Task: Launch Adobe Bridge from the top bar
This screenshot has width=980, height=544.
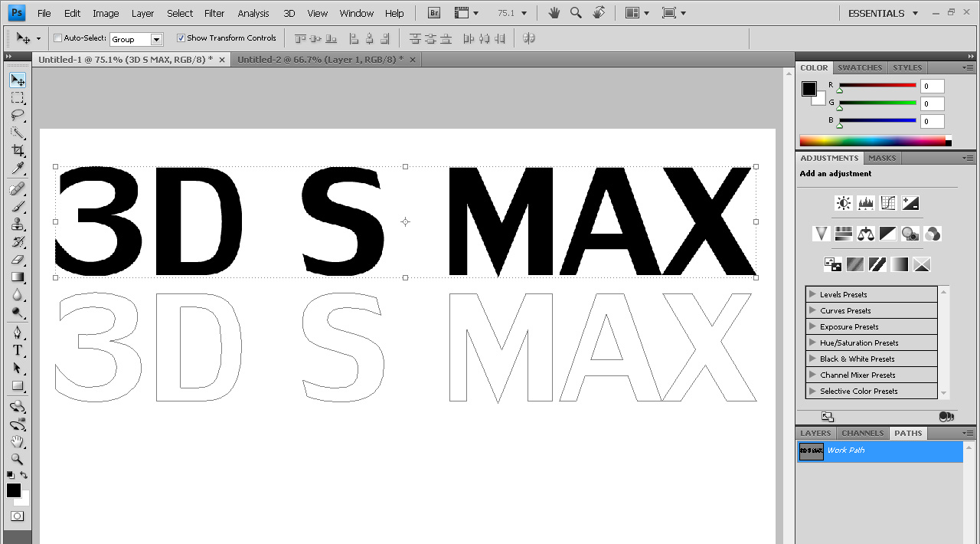Action: [434, 13]
